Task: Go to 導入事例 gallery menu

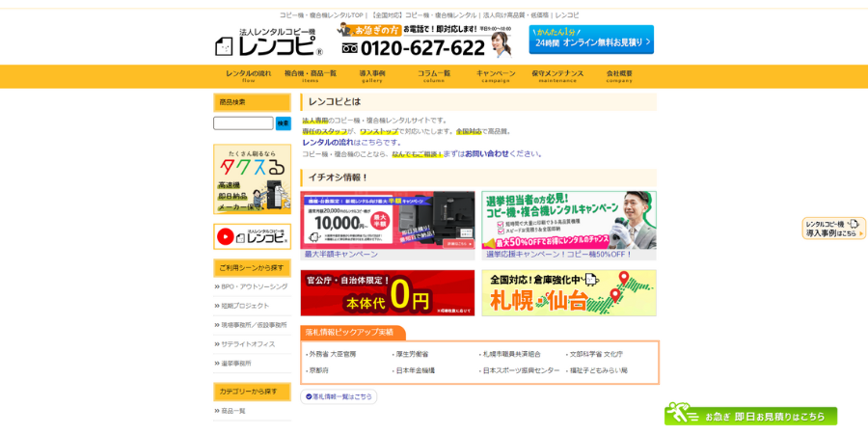Action: click(372, 75)
